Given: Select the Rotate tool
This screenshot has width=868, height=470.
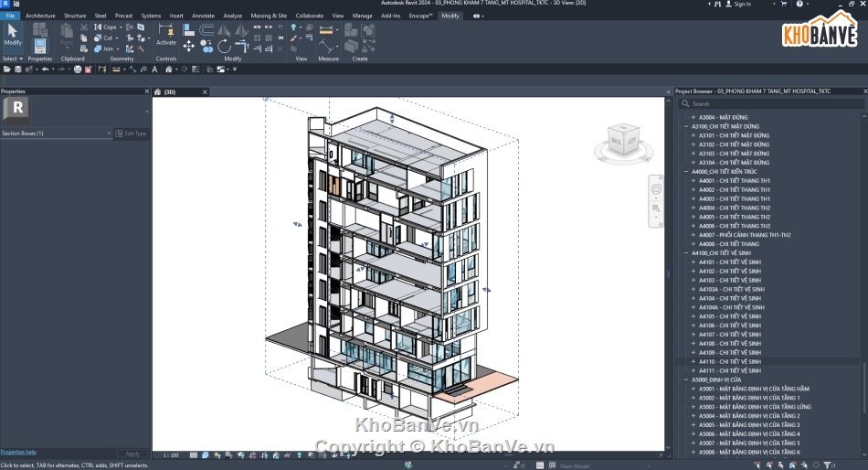Looking at the screenshot, I should 224,47.
